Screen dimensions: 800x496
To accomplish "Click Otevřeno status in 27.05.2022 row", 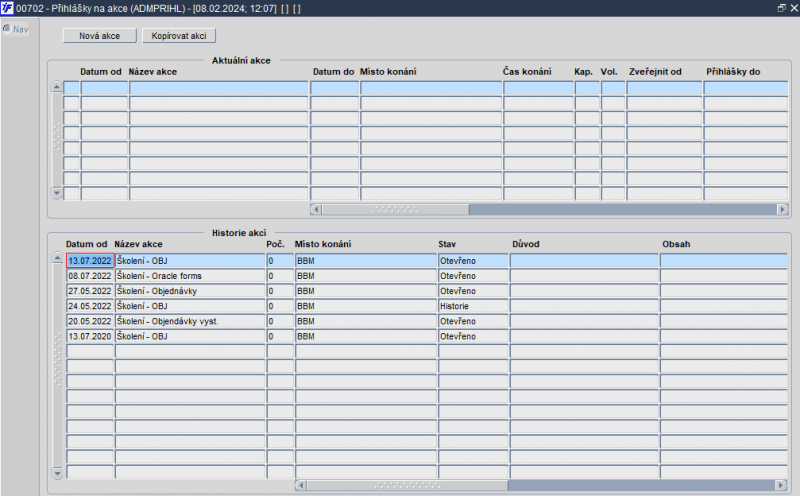I will coord(473,291).
